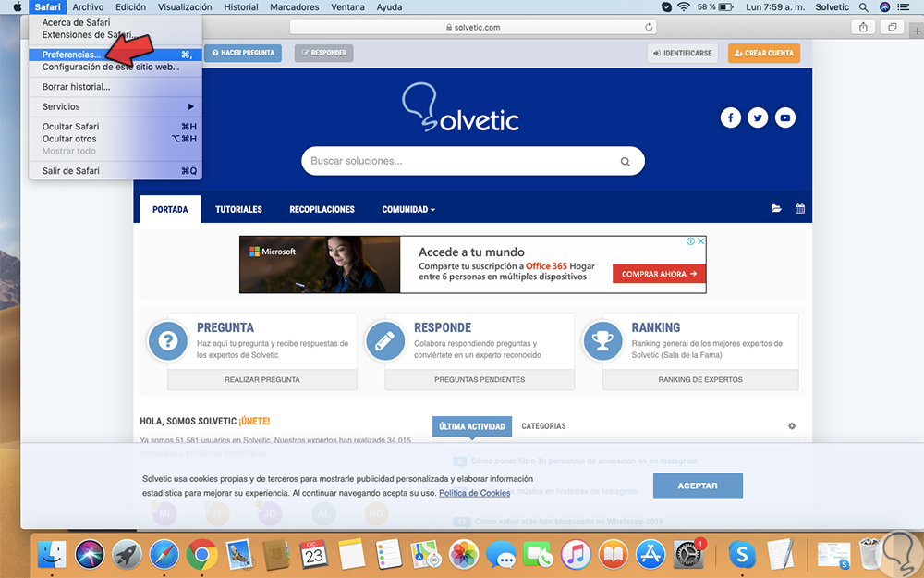Image resolution: width=924 pixels, height=578 pixels.
Task: Expand Servicios submenu arrow
Action: click(190, 106)
